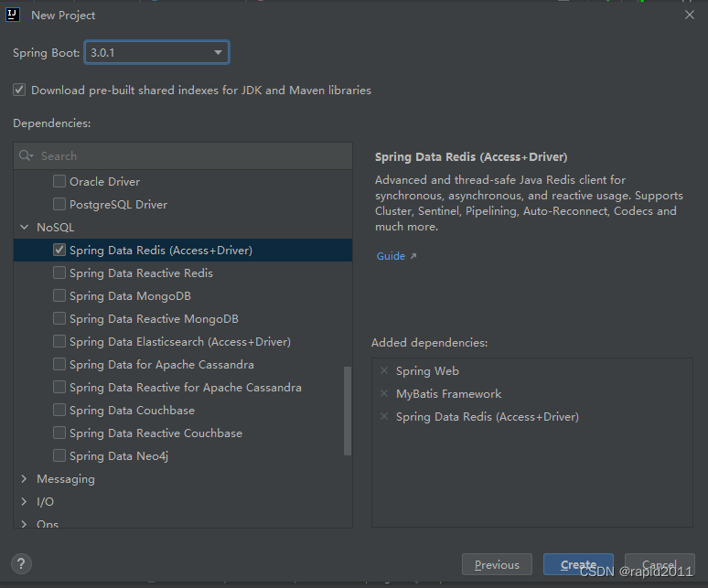Click the IntelliJ IDEA logo icon

click(x=12, y=15)
